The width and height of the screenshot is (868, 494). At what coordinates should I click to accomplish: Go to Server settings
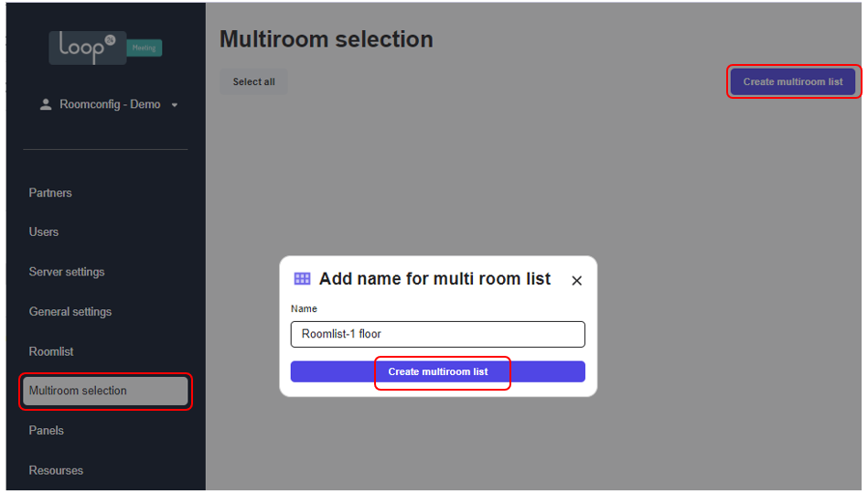[67, 272]
